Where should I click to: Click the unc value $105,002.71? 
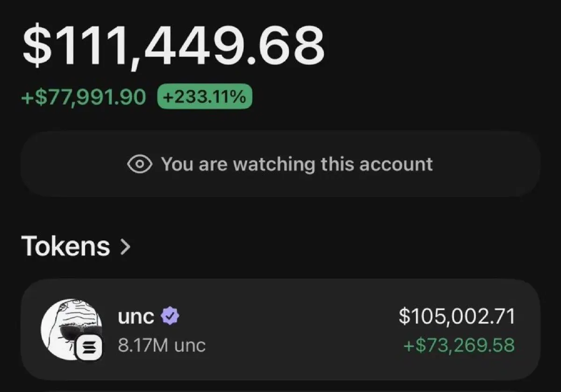click(457, 316)
